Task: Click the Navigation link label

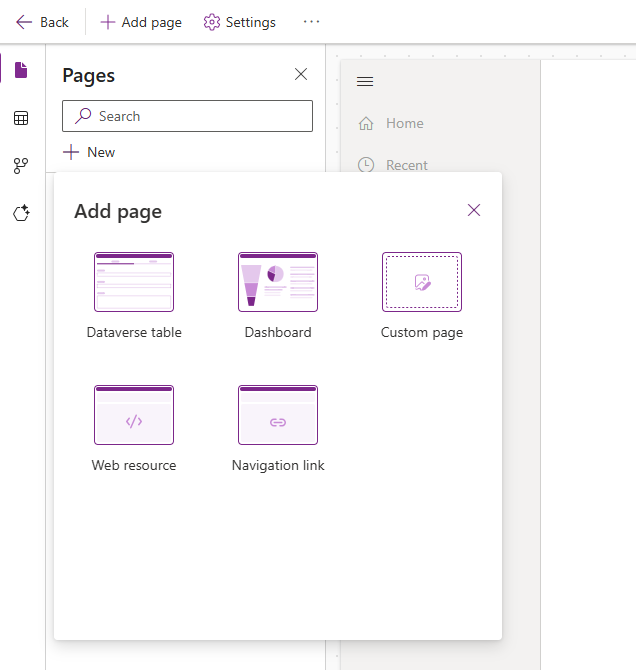Action: (x=278, y=465)
